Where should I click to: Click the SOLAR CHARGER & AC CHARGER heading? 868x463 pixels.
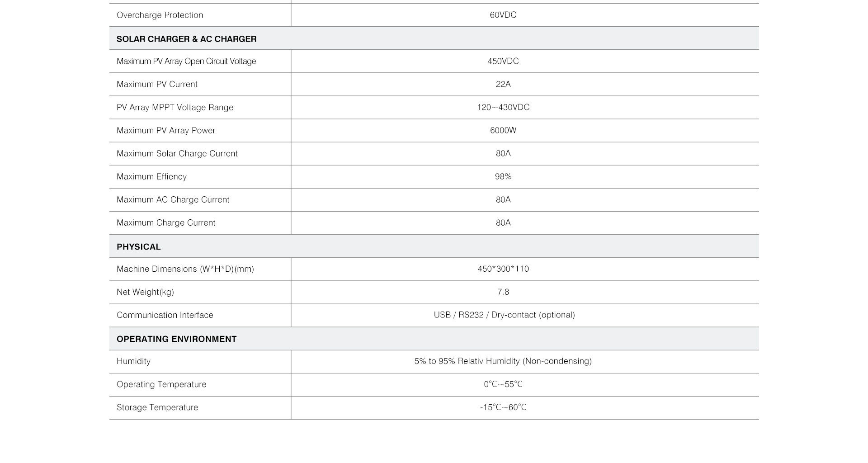point(186,39)
